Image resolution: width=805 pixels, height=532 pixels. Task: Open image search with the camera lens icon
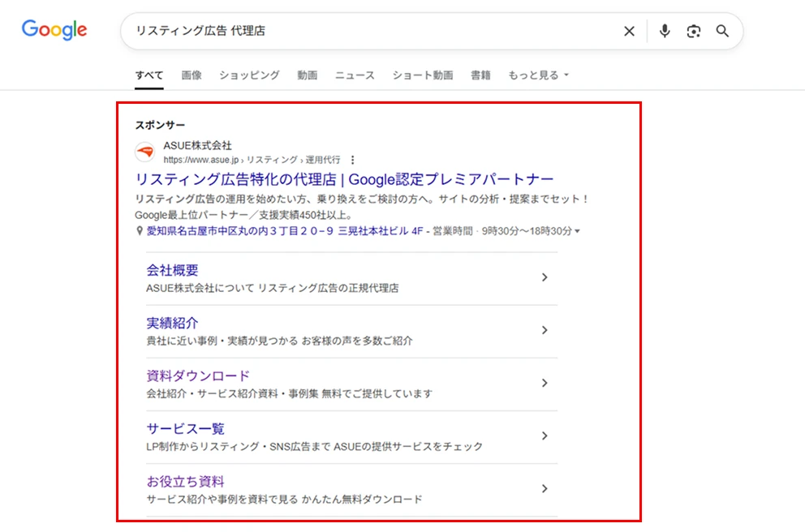point(694,32)
